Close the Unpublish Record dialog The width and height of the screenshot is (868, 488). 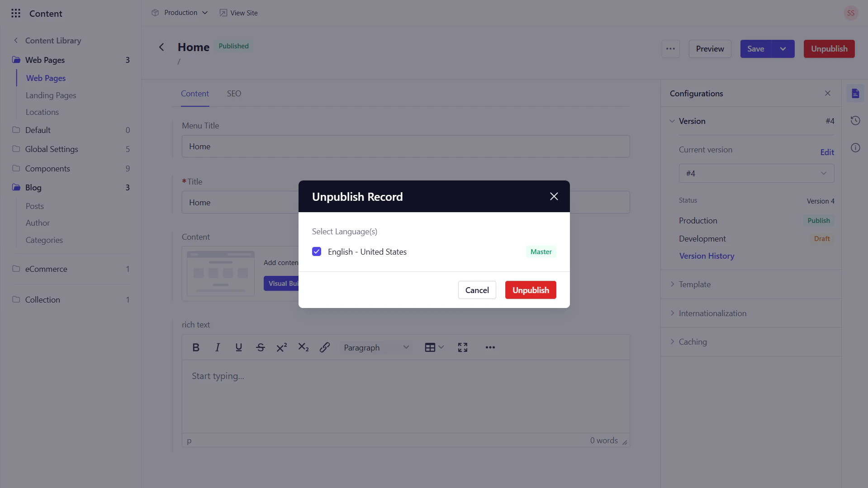click(x=554, y=196)
